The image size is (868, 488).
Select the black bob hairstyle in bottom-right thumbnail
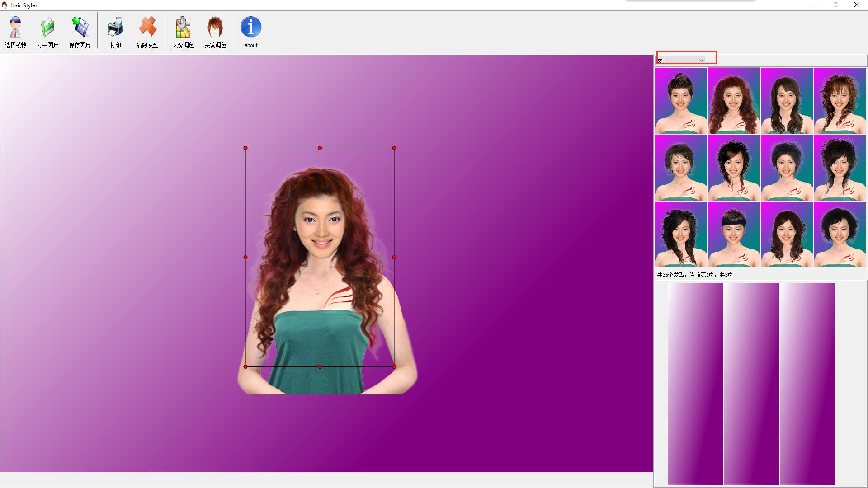[840, 234]
